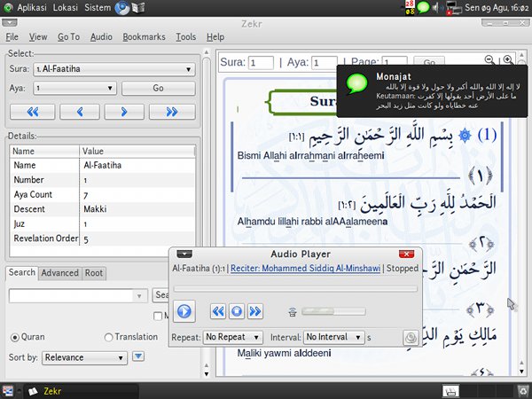Open the Audio menu

(x=101, y=36)
